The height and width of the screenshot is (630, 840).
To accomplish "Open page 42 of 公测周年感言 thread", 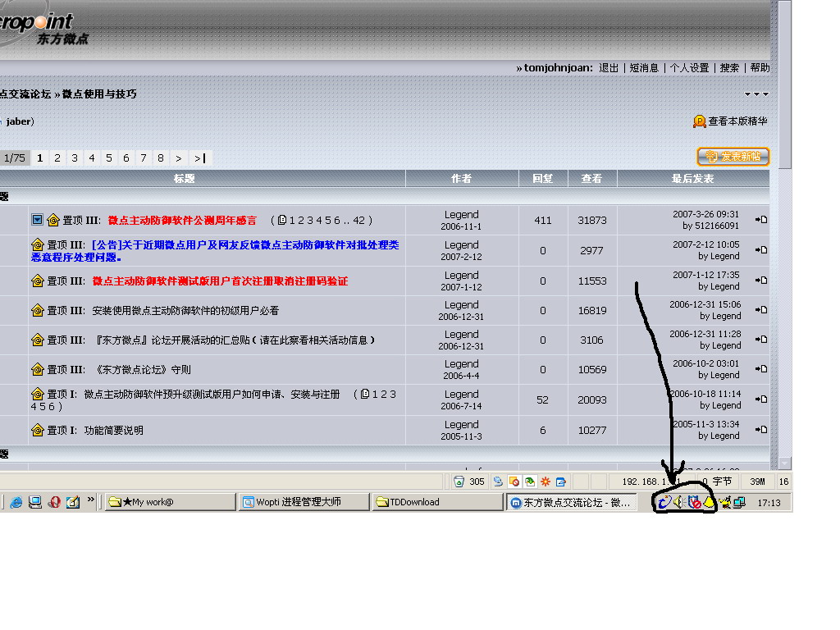I will [x=359, y=220].
